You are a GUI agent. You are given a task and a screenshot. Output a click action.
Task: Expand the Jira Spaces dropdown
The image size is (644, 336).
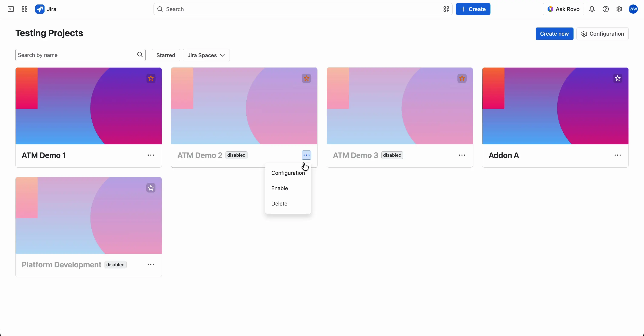click(206, 55)
